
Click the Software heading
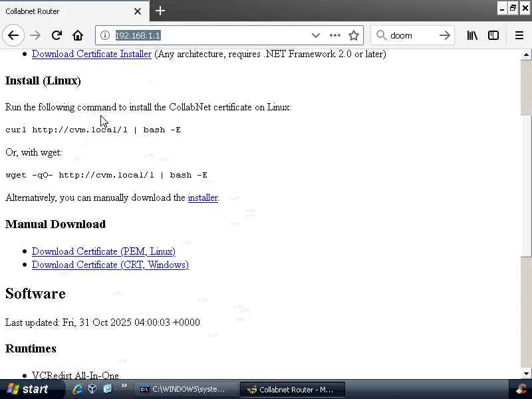(35, 294)
